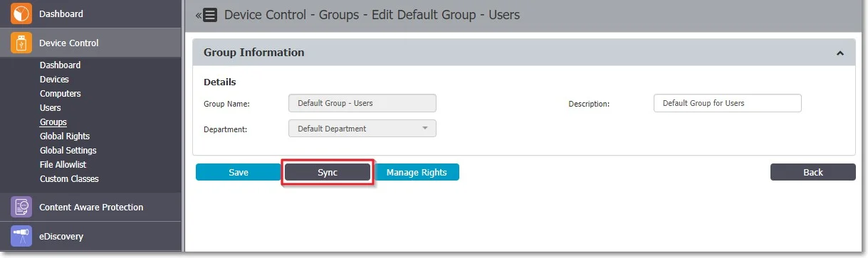Image resolution: width=868 pixels, height=258 pixels.
Task: Click the Details heading
Action: coord(220,82)
